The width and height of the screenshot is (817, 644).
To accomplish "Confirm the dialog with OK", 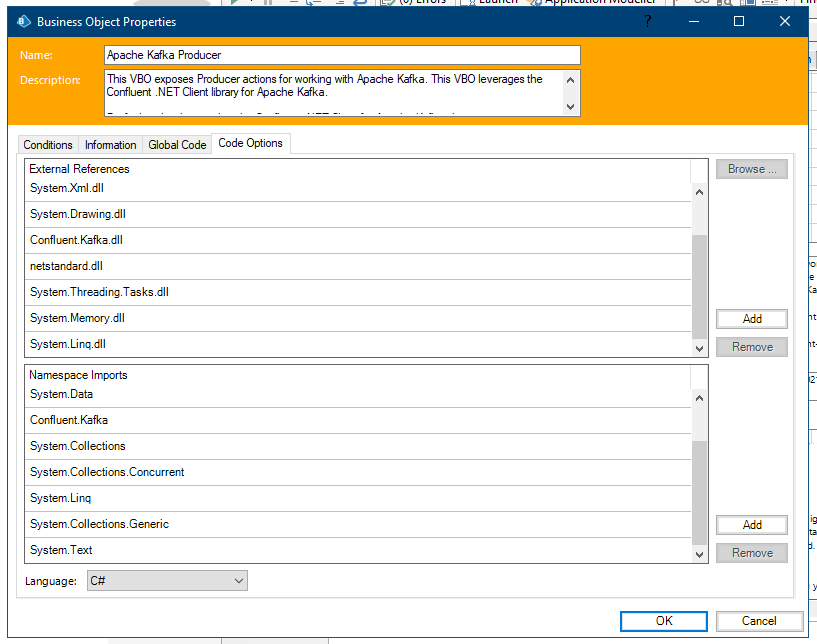I will coord(664,621).
